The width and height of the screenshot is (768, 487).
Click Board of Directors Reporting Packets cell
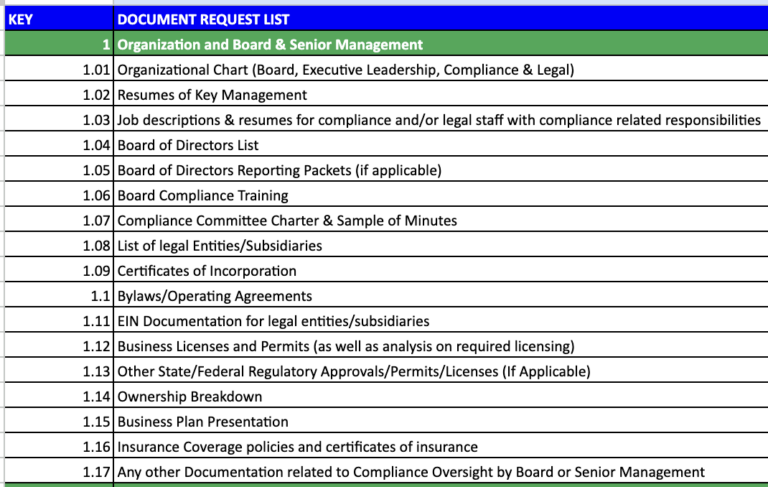pos(279,170)
